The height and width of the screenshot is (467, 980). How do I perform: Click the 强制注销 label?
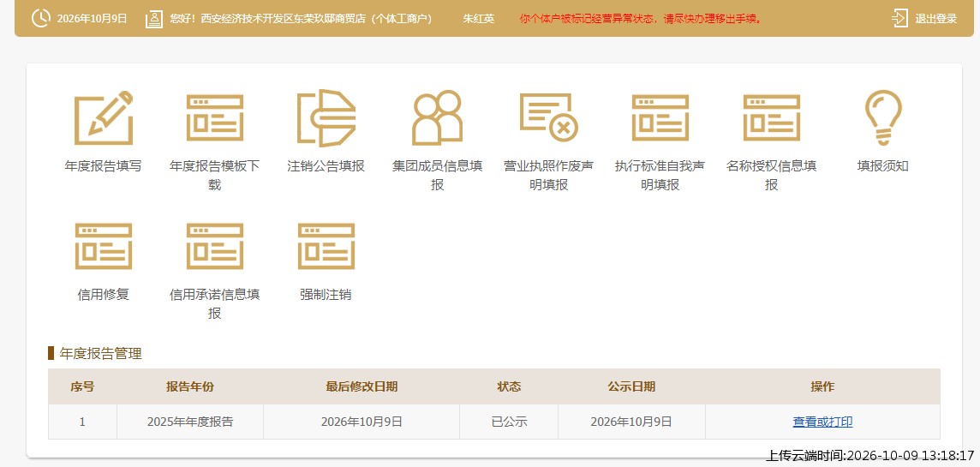pyautogui.click(x=326, y=295)
